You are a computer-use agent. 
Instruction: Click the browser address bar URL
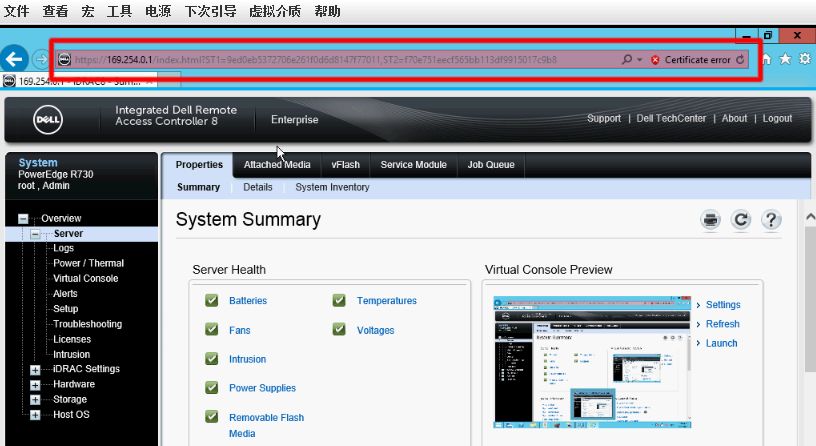(x=315, y=60)
